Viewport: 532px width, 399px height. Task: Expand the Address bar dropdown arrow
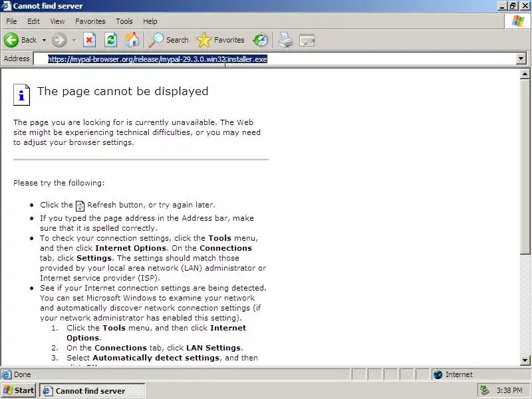(521, 59)
